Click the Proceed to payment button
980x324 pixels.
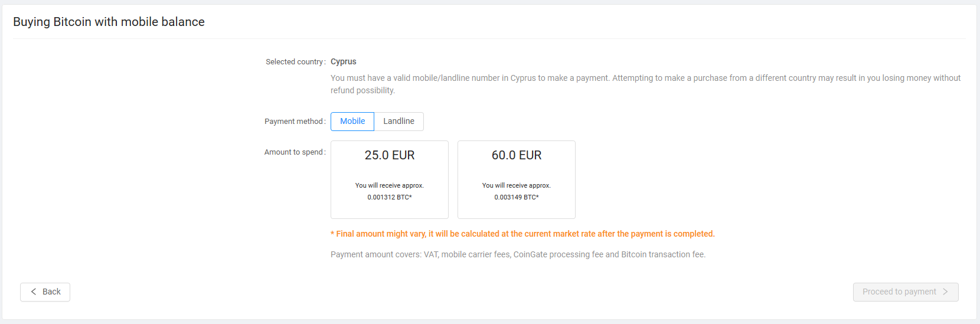(x=906, y=292)
